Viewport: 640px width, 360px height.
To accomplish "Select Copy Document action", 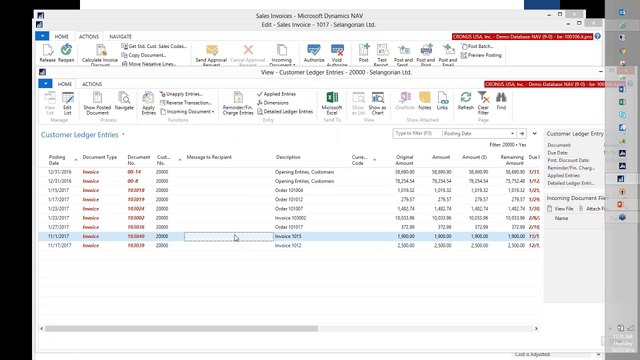I will (x=144, y=55).
